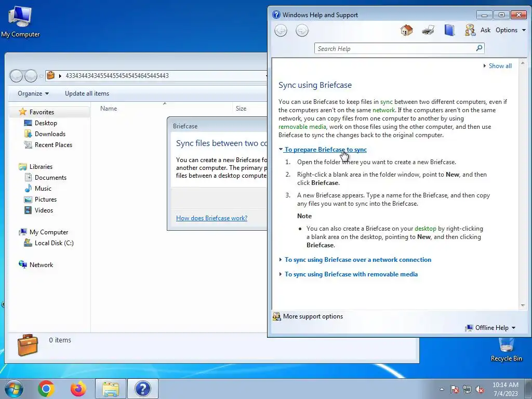Image resolution: width=532 pixels, height=399 pixels.
Task: Click Ask in Help toolbar
Action: coord(485,30)
